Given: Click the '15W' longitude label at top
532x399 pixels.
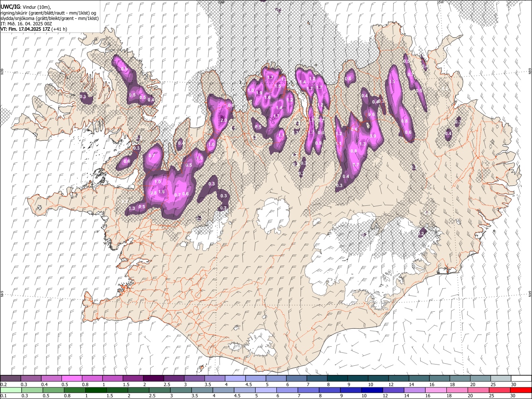Looking at the screenshot, I should pyautogui.click(x=440, y=2).
